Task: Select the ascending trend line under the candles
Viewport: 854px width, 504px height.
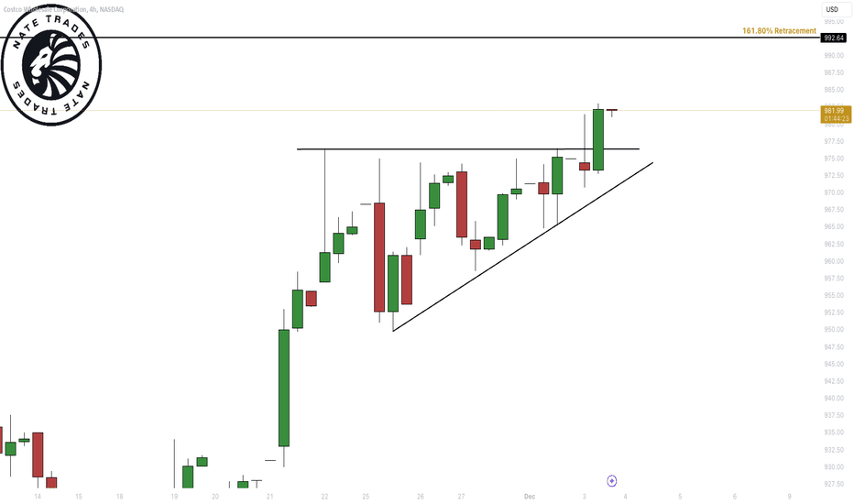Action: click(x=522, y=247)
